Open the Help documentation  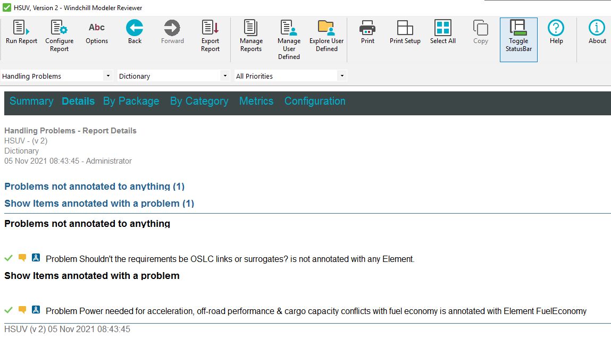coord(556,32)
